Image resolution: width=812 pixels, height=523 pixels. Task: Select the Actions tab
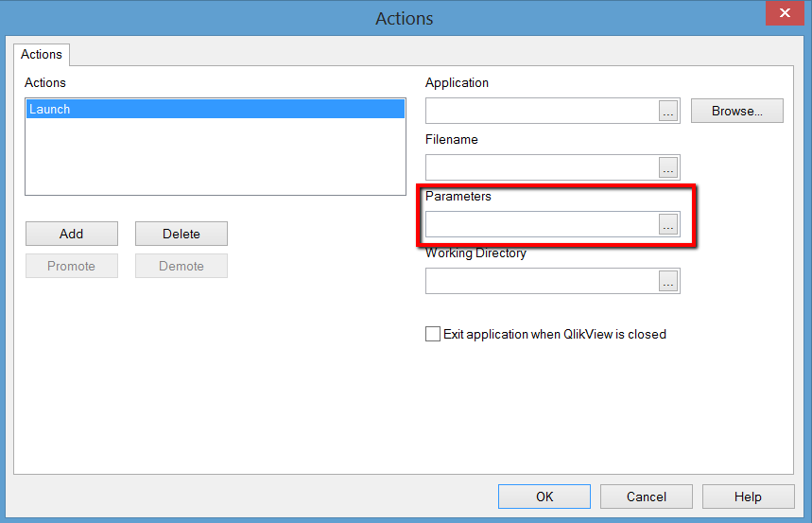pyautogui.click(x=42, y=55)
